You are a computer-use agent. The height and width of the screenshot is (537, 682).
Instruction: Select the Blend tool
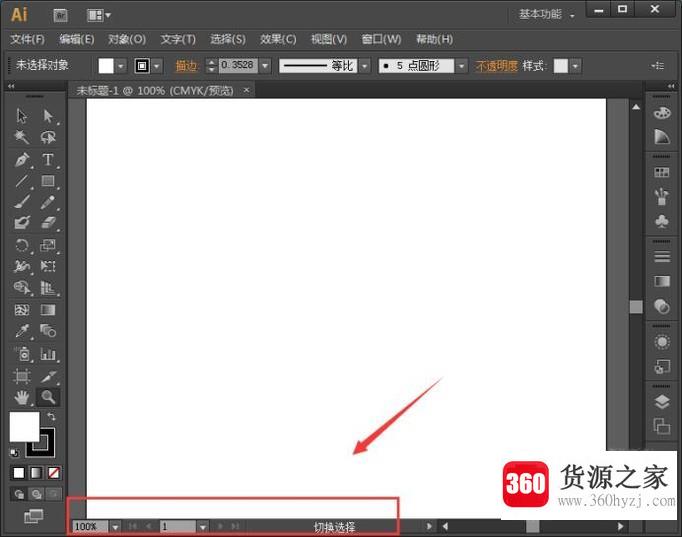point(48,331)
